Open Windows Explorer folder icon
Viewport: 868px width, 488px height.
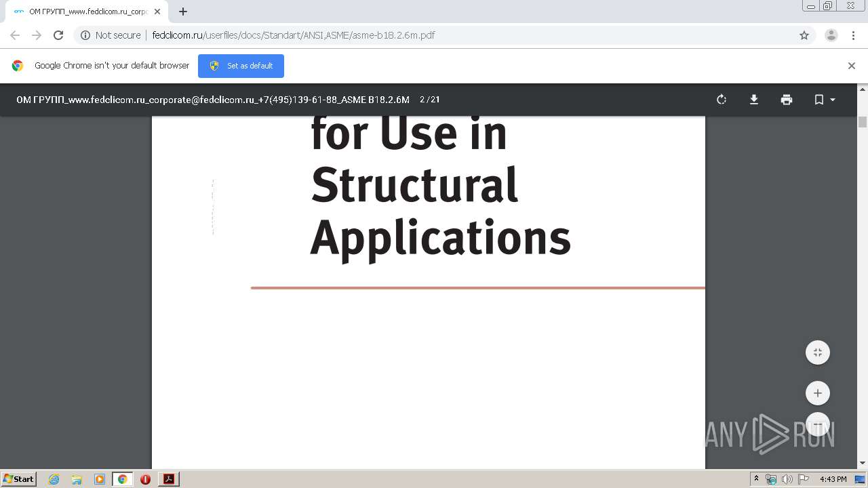(x=77, y=479)
